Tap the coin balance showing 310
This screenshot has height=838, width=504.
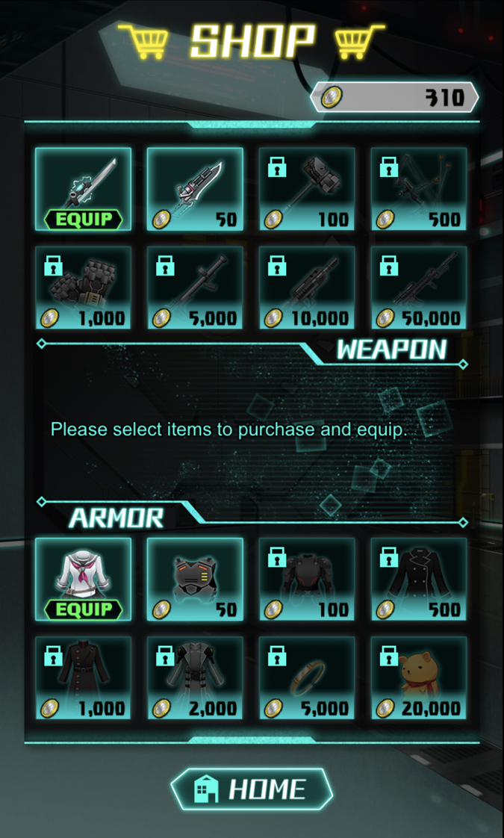click(394, 97)
